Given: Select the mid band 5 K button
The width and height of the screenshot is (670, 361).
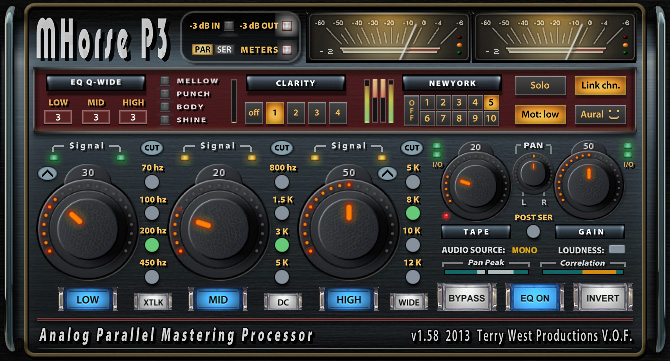Looking at the screenshot, I should click(x=282, y=277).
